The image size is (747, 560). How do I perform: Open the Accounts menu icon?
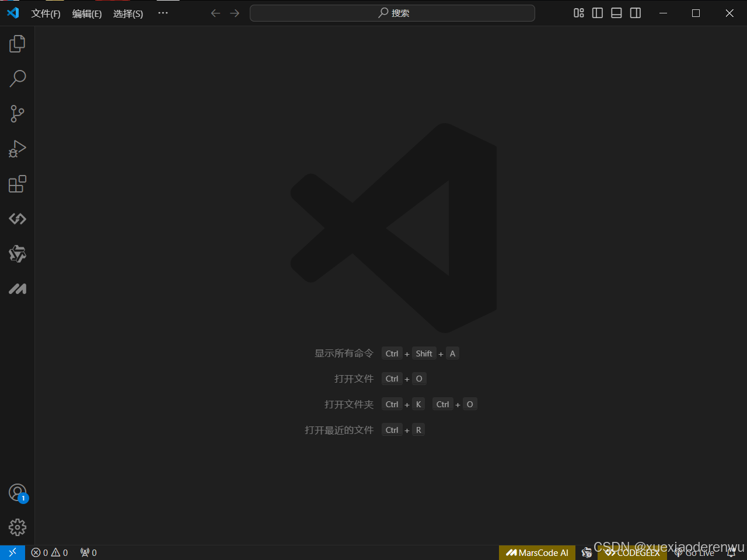coord(18,493)
